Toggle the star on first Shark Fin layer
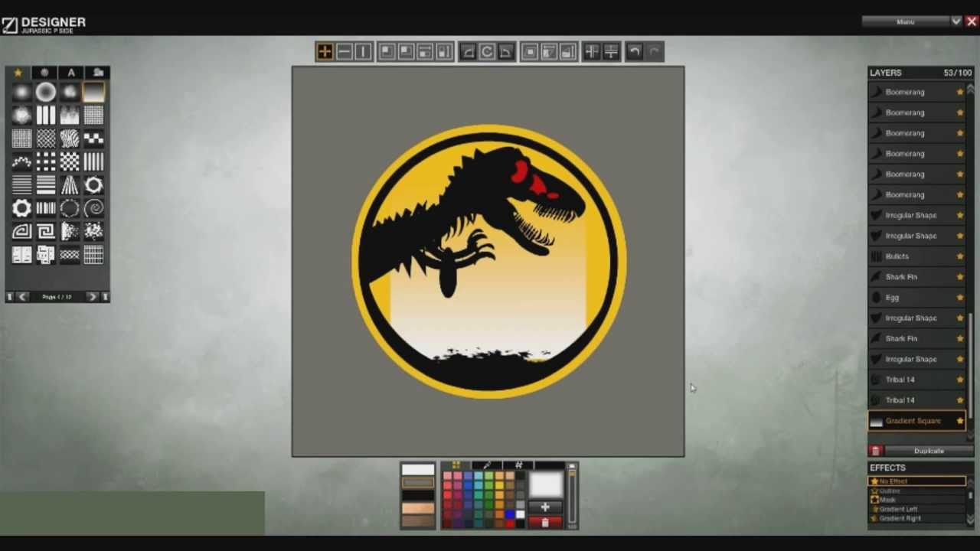This screenshot has height=551, width=980. tap(960, 277)
